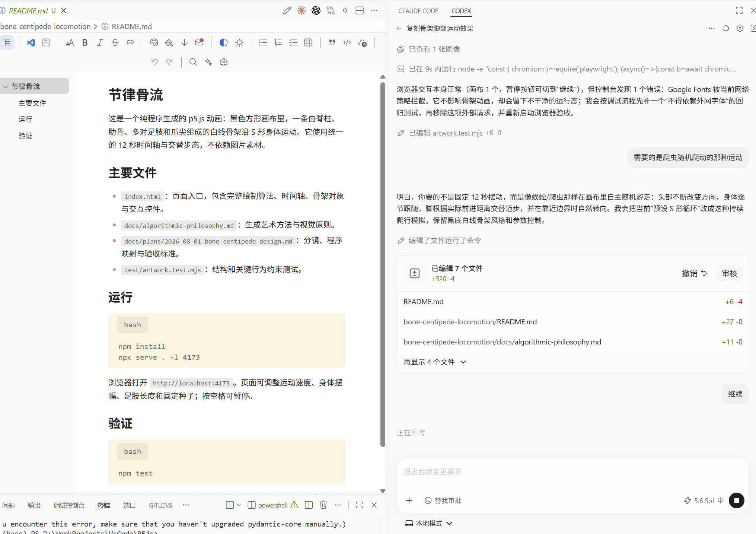Insert a code block

(347, 42)
